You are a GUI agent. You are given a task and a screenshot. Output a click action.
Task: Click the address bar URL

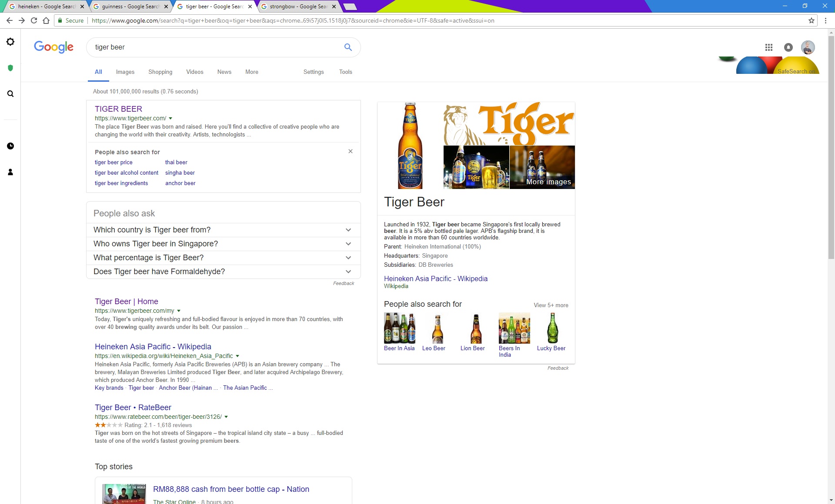293,20
